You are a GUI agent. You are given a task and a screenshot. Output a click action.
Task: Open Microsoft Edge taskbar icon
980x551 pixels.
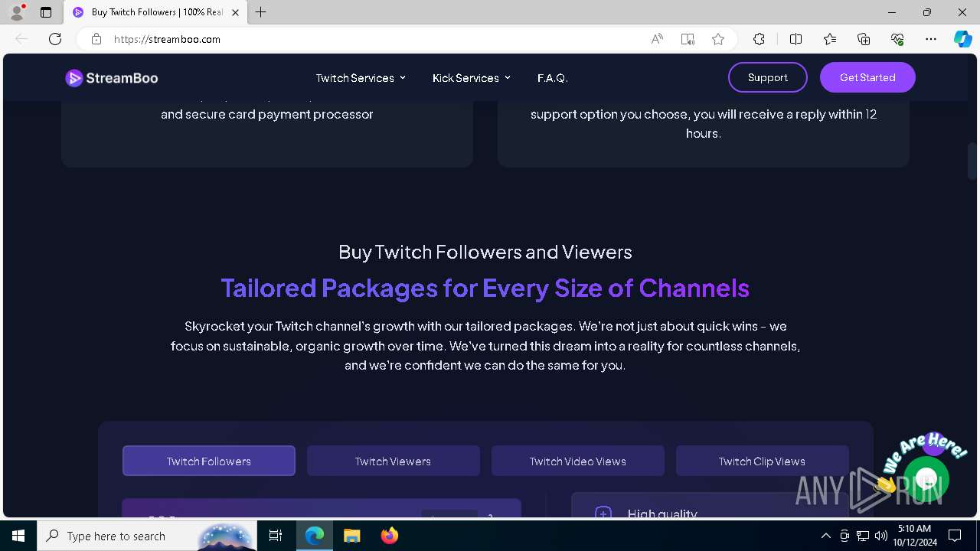(x=315, y=536)
